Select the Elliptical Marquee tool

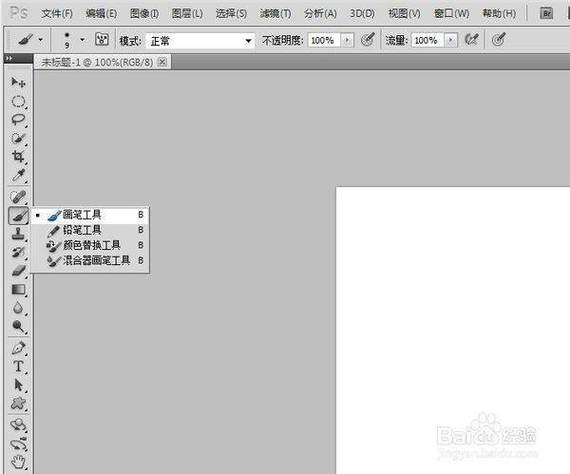click(x=18, y=101)
